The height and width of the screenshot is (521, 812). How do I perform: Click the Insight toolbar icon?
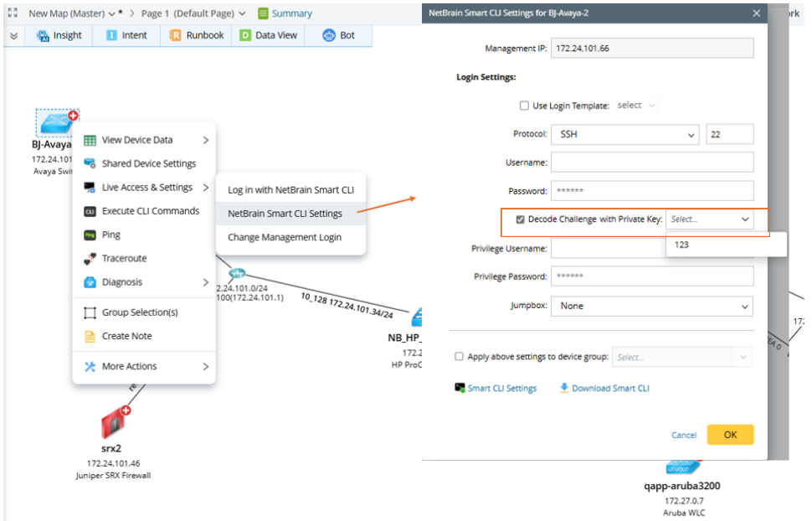click(x=44, y=35)
